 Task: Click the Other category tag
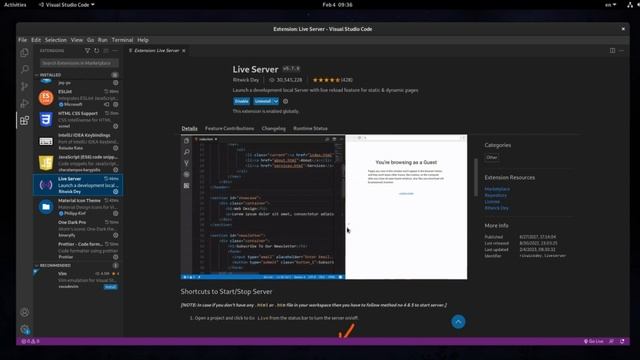point(492,158)
